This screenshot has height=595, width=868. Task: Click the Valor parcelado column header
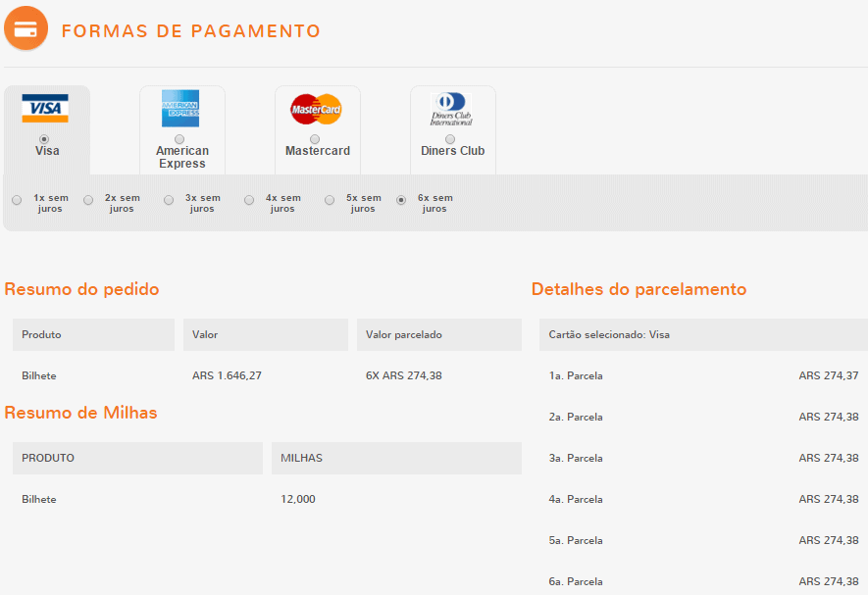tap(439, 334)
